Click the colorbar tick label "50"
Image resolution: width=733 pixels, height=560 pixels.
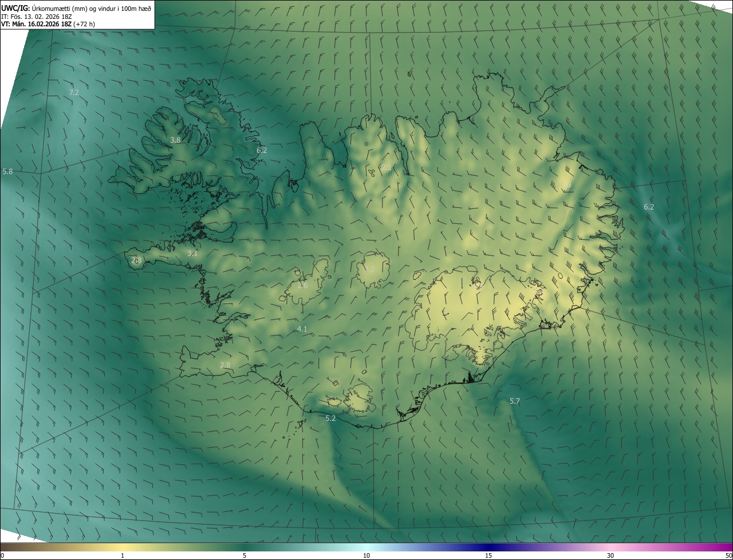coord(728,555)
